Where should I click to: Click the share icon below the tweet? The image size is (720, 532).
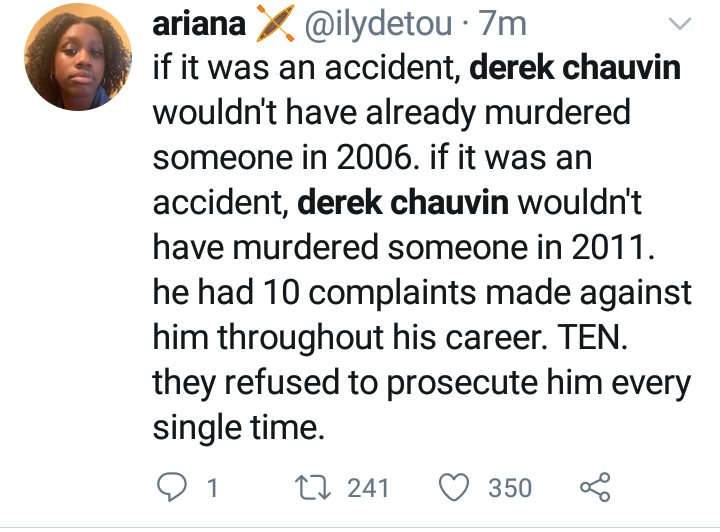[x=595, y=488]
